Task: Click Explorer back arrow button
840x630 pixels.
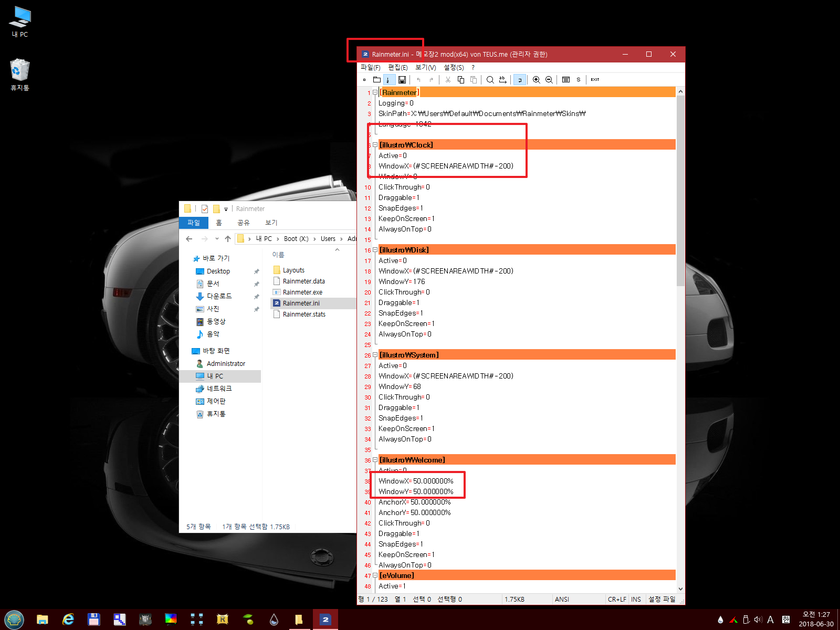Action: point(189,239)
